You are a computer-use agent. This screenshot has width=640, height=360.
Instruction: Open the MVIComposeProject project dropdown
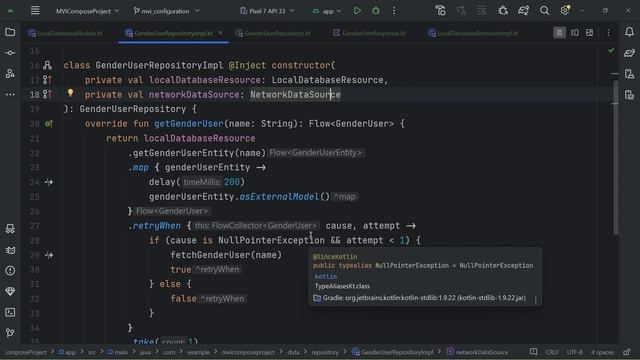pyautogui.click(x=87, y=11)
